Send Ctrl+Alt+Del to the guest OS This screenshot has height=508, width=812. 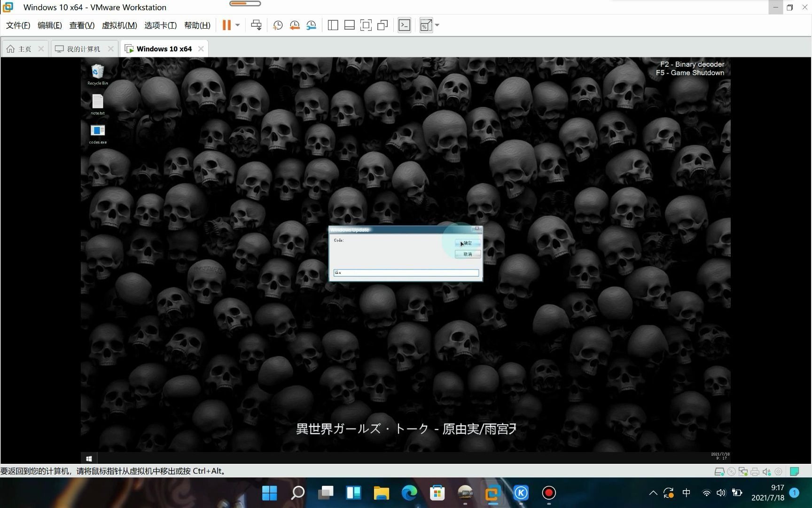(x=256, y=25)
